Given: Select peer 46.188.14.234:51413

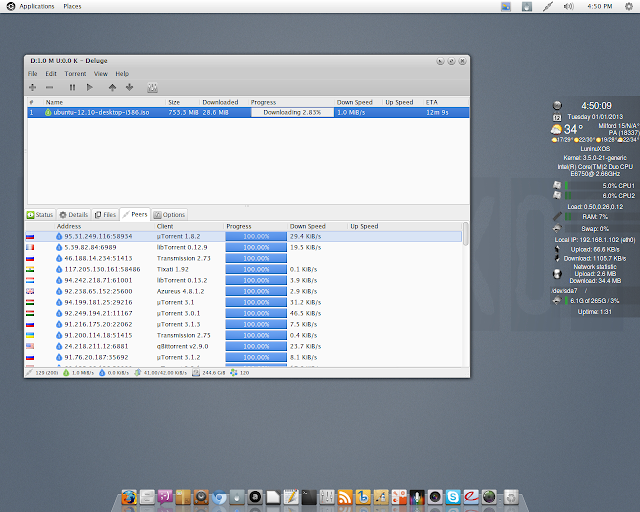Looking at the screenshot, I should [x=244, y=258].
